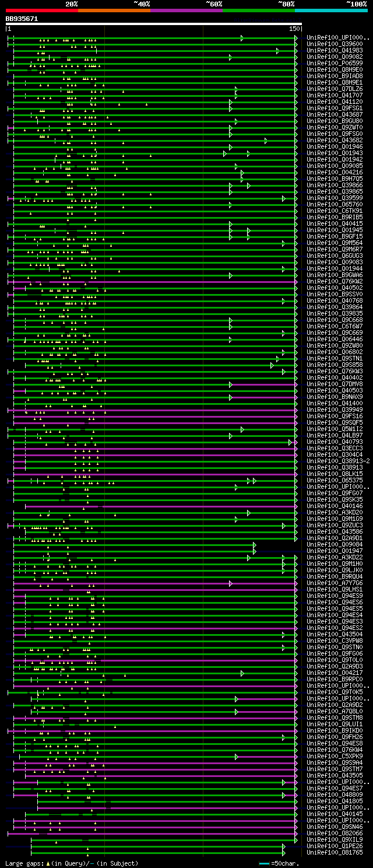Click hit label UniRef100_Q43682
Image resolution: width=373 pixels, height=868 pixels.
coord(335,141)
